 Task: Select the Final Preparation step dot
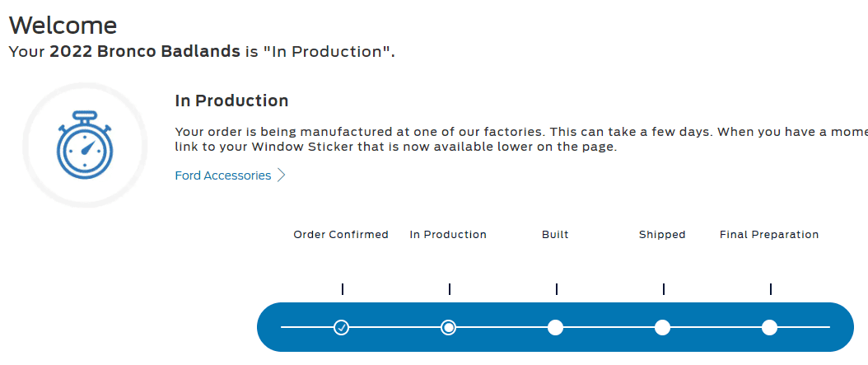(x=769, y=327)
